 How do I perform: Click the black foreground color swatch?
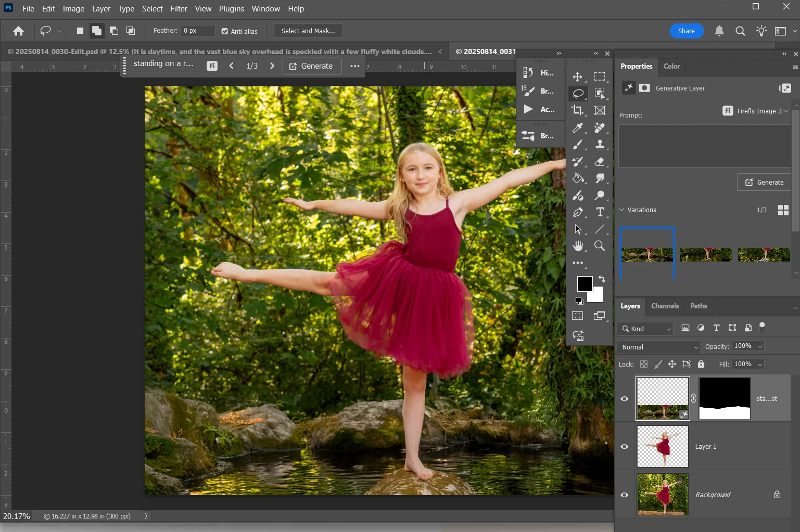pos(583,283)
